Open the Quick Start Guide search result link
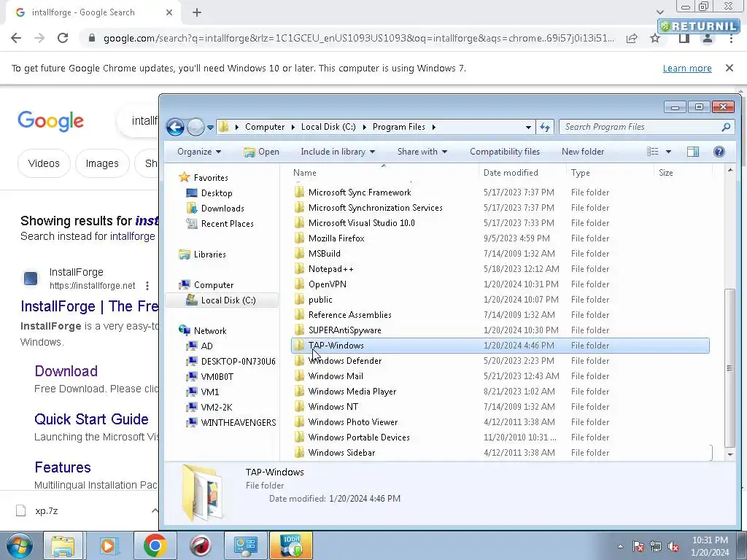 click(91, 419)
